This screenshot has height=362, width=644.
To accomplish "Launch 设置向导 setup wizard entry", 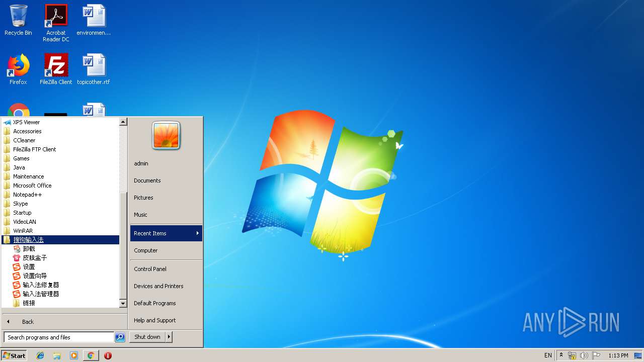I will [x=60, y=276].
